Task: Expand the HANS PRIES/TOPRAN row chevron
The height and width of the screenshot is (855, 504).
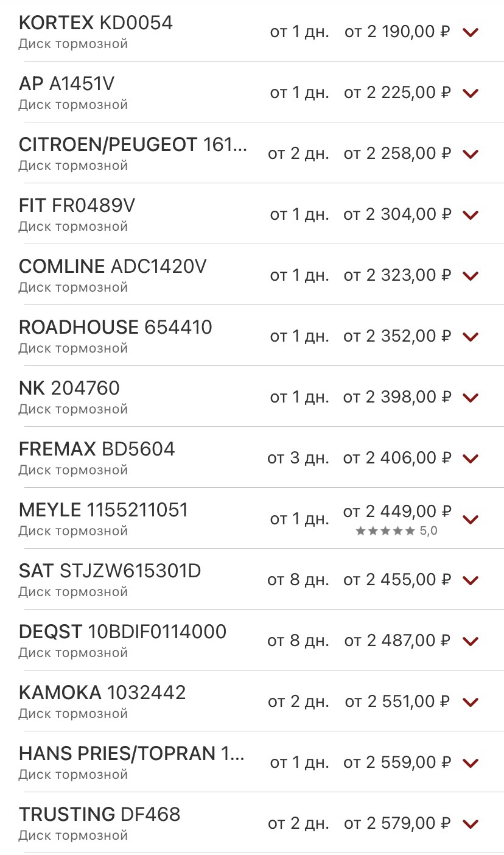Action: 471,763
